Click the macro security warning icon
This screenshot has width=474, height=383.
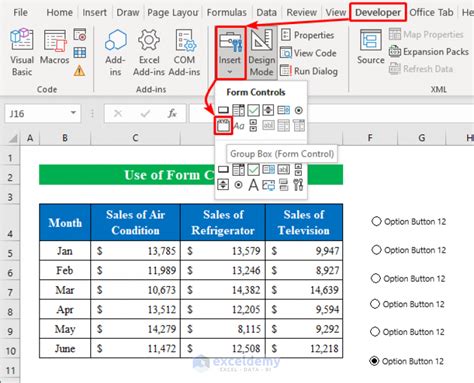coord(79,71)
